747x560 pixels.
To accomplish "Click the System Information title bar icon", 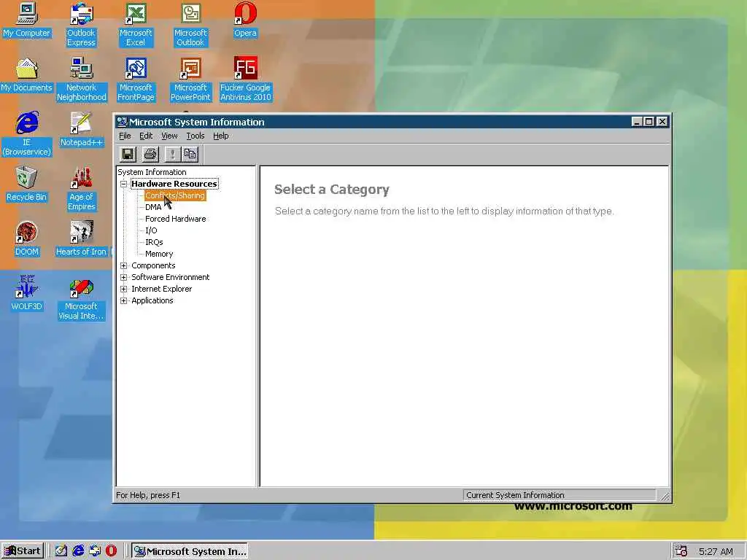I will point(122,122).
